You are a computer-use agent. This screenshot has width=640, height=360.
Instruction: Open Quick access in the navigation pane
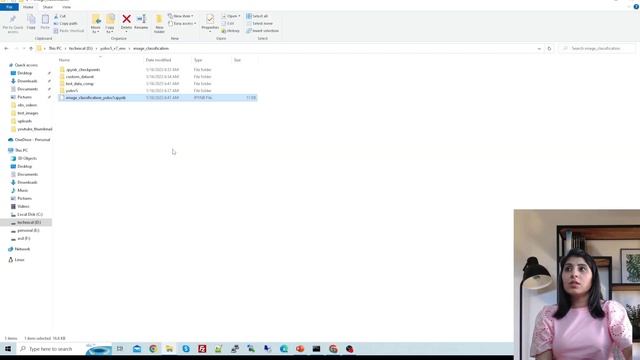[26, 65]
